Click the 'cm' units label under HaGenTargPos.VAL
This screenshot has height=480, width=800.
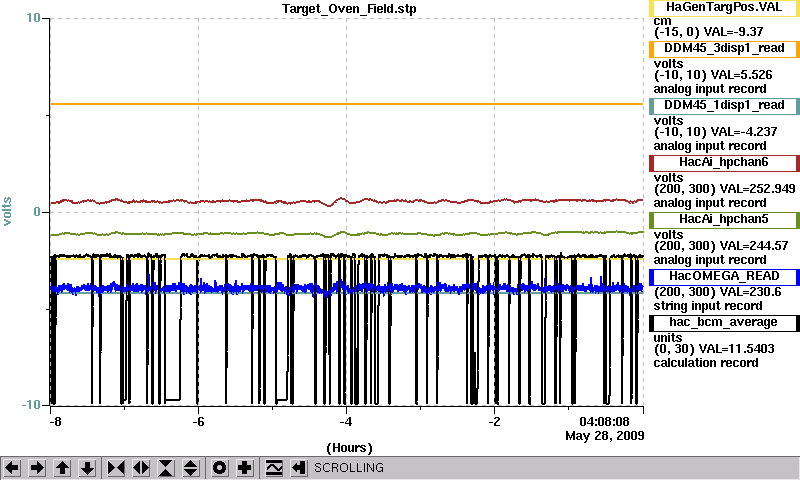(662, 21)
